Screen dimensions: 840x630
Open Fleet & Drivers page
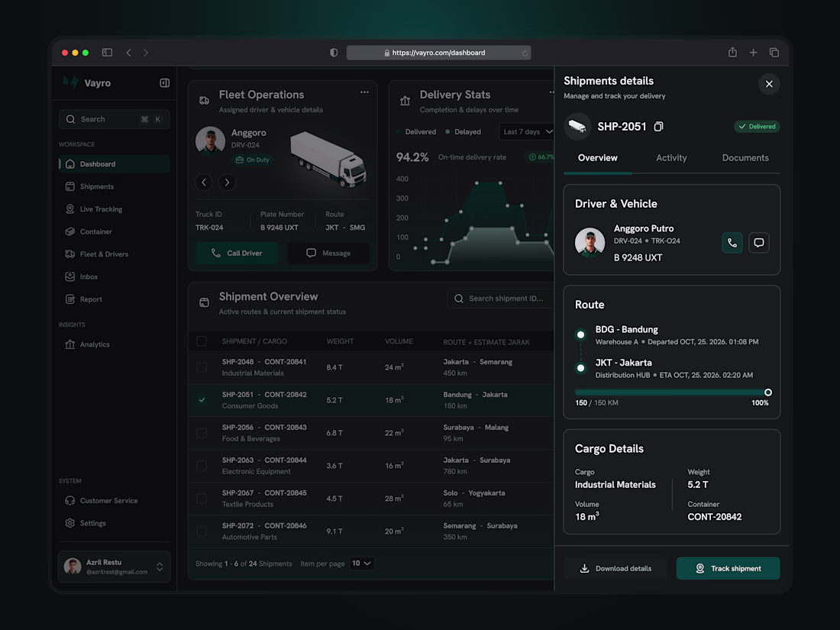point(114,254)
